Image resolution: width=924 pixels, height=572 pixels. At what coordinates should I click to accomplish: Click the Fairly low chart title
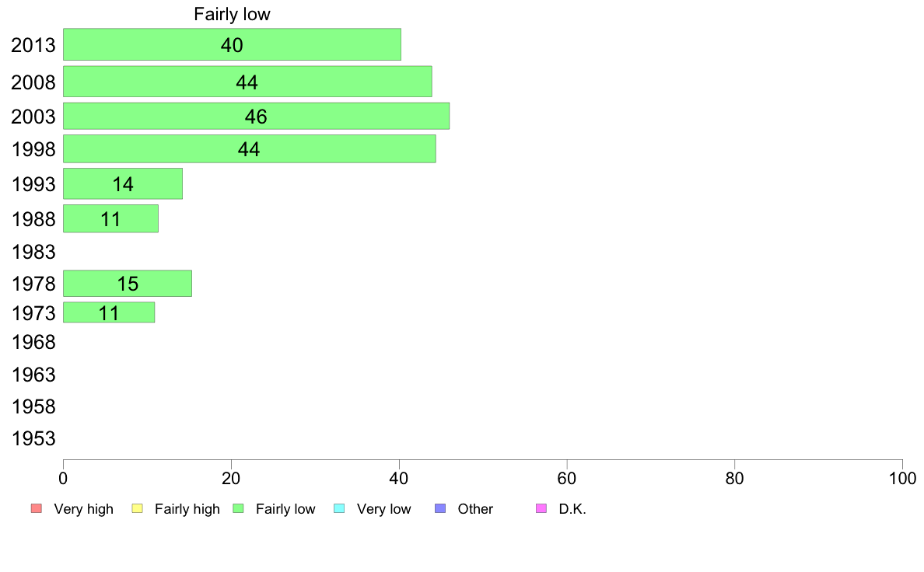point(233,14)
